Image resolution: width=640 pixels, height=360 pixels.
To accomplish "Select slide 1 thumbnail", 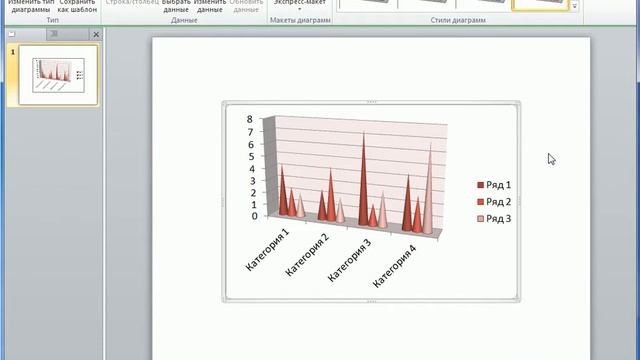I will pyautogui.click(x=58, y=75).
